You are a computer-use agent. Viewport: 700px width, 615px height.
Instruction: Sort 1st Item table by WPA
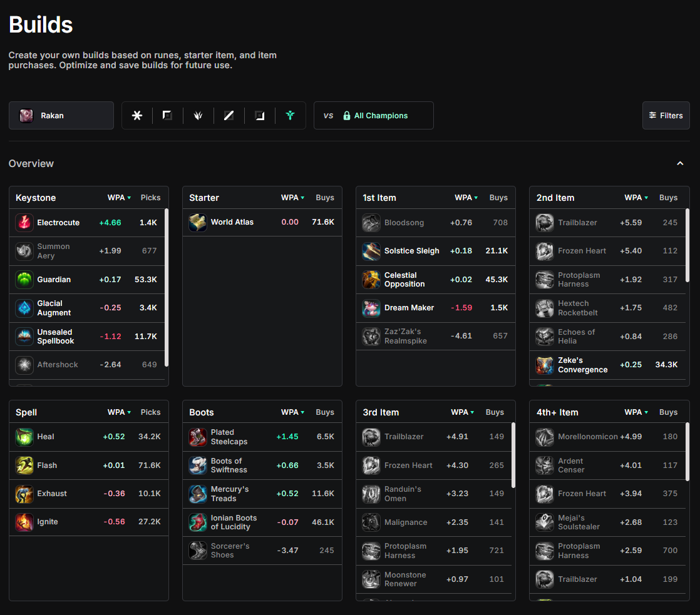pos(466,198)
